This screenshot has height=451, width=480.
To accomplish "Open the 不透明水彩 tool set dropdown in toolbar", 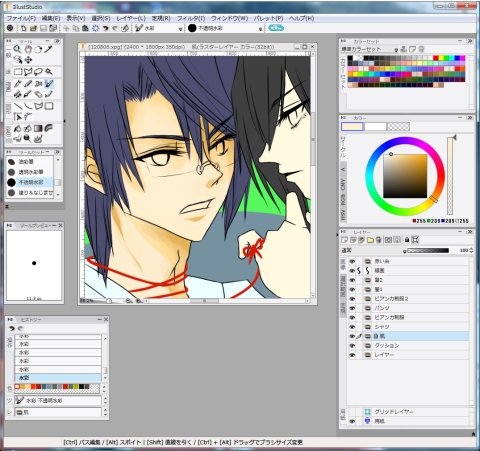I will [261, 29].
